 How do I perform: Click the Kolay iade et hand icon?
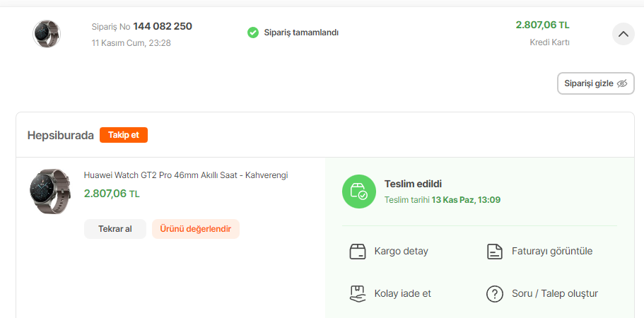358,294
